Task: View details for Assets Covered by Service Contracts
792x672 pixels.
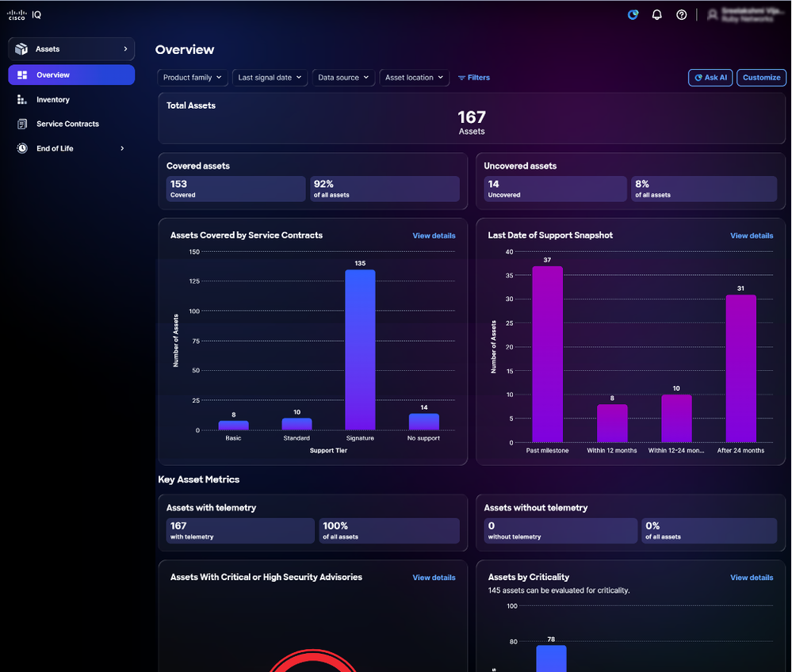Action: pos(434,236)
